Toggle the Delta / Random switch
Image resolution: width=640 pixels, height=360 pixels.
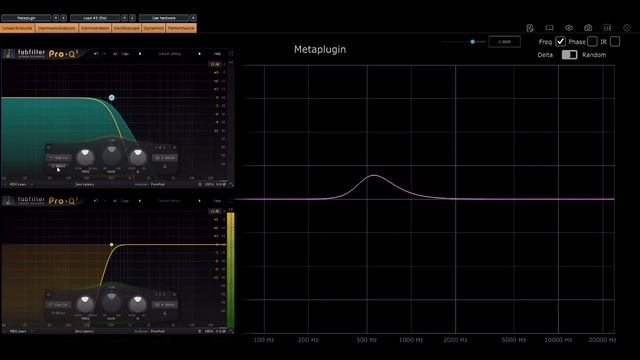point(569,55)
